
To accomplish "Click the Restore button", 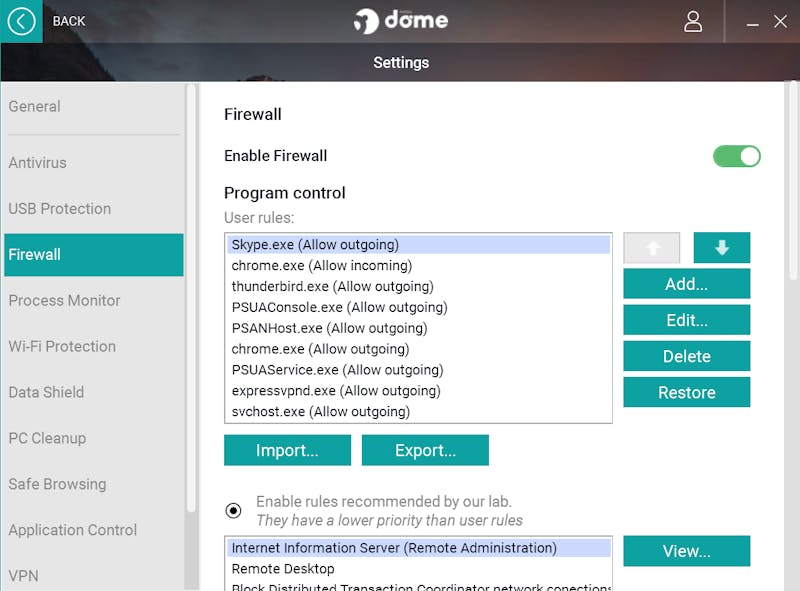I will [x=687, y=392].
